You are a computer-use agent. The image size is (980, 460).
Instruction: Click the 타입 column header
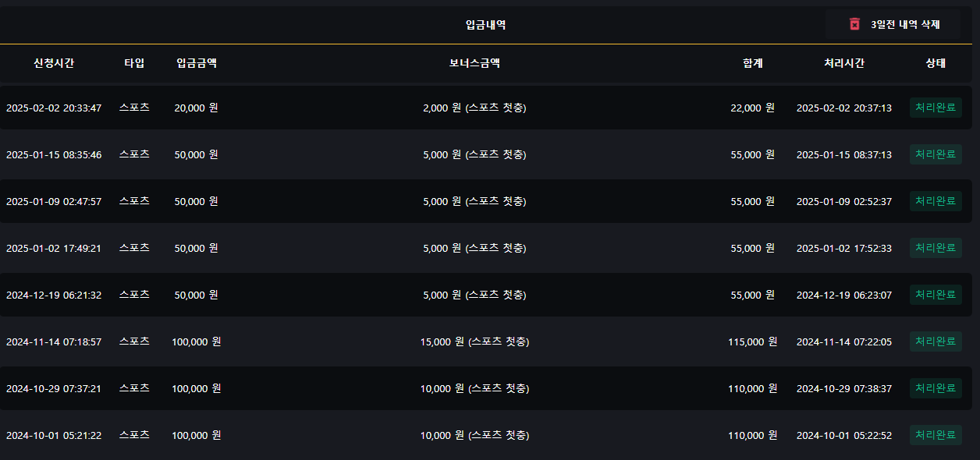[134, 63]
